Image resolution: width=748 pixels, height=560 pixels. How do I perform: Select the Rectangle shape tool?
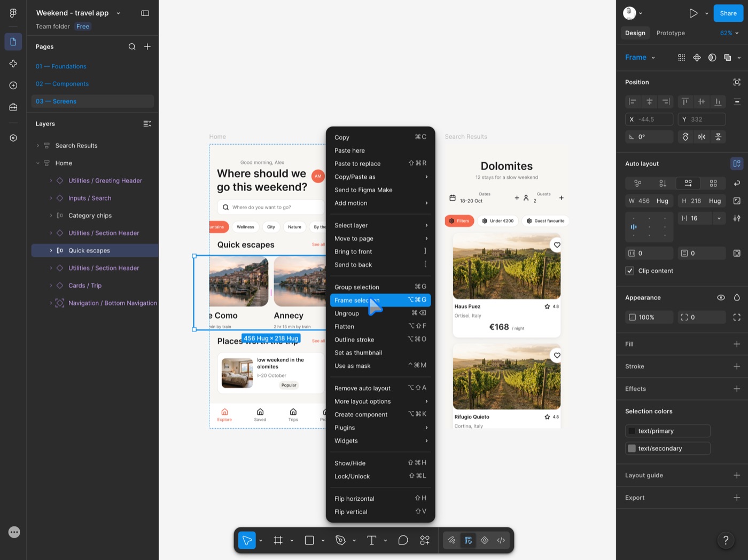309,540
